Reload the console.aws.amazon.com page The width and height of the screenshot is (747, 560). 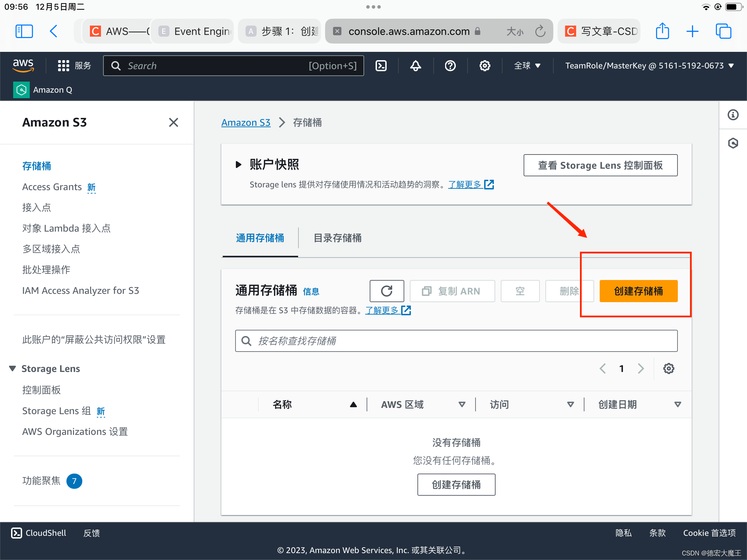[540, 31]
